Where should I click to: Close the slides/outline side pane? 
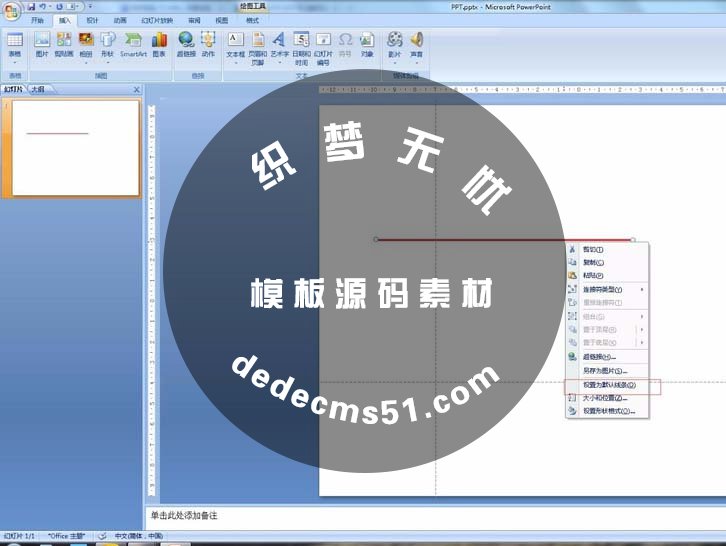[137, 89]
